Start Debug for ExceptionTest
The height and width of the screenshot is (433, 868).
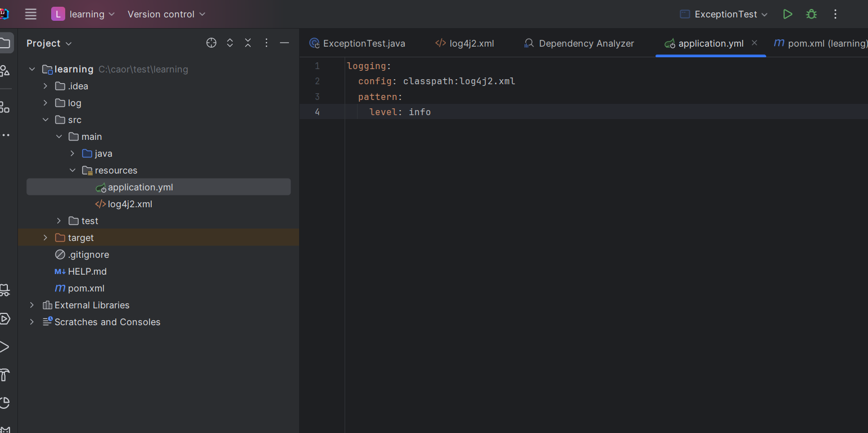811,14
